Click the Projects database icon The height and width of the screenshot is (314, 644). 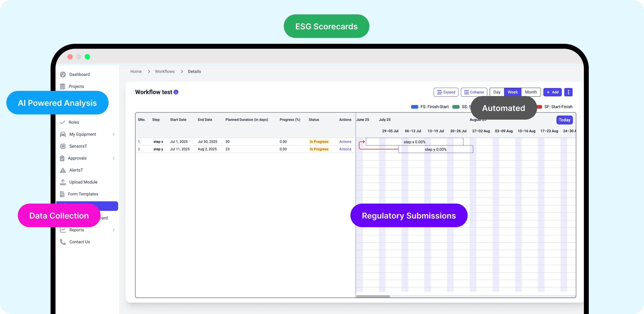pos(62,86)
